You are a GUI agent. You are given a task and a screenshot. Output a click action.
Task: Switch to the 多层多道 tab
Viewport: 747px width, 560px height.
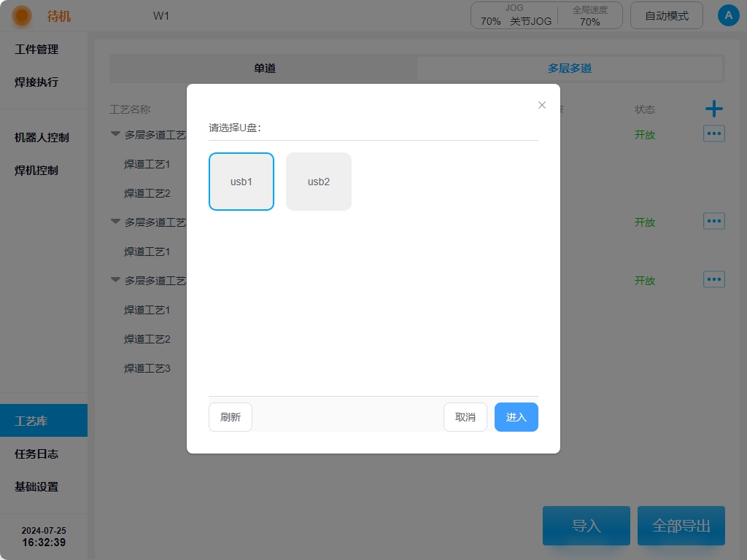pos(569,69)
